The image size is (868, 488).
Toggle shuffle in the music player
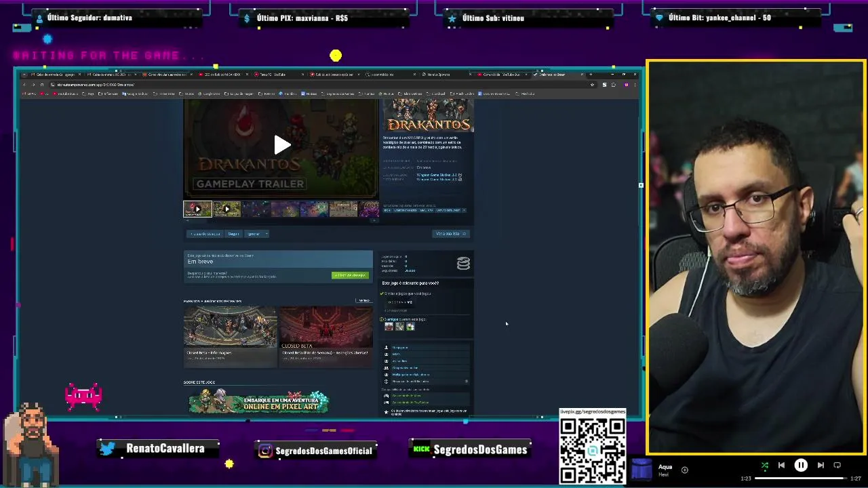tap(764, 466)
